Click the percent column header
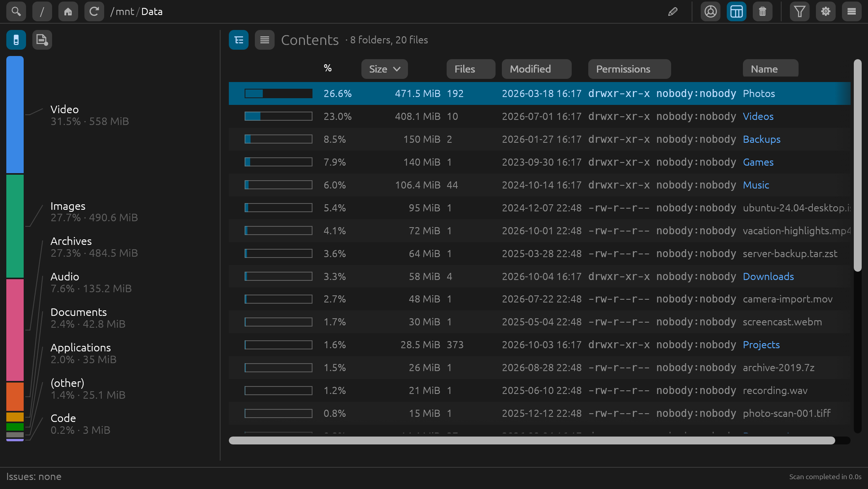 pyautogui.click(x=327, y=68)
